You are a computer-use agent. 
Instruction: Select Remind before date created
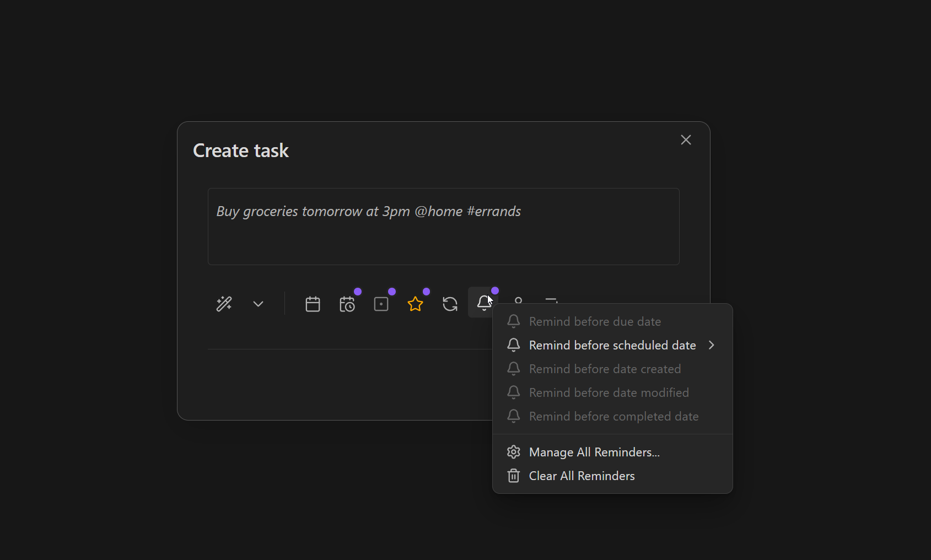[x=605, y=369]
